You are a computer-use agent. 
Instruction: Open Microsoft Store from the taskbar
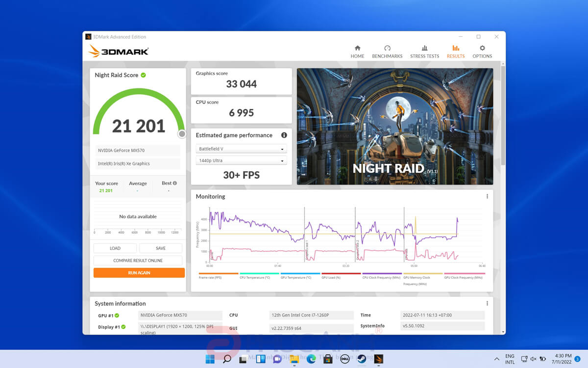click(328, 359)
